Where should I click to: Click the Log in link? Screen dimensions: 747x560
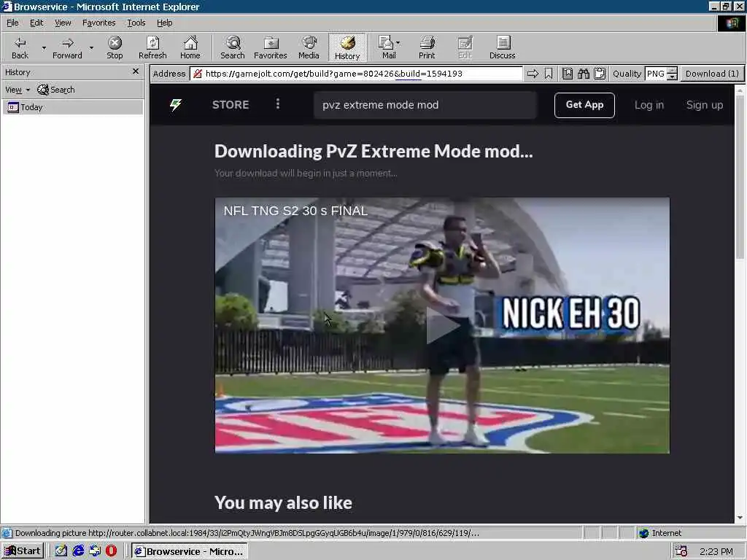tap(649, 105)
